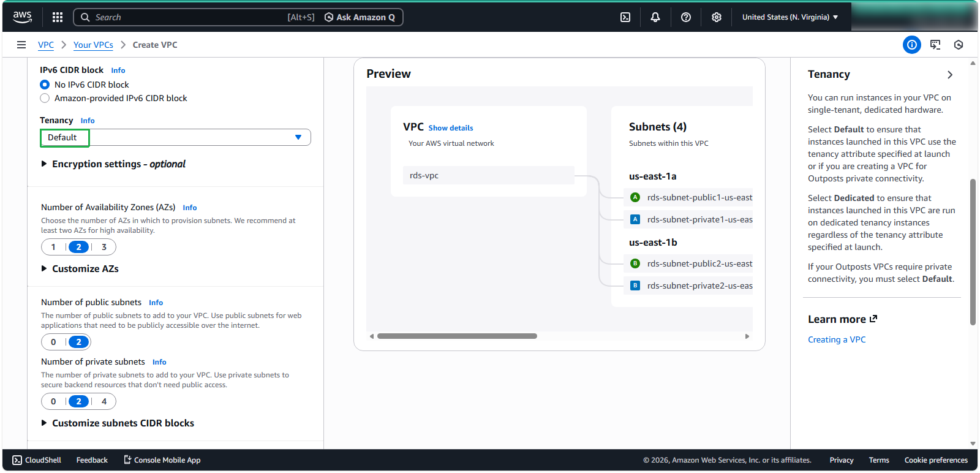This screenshot has height=473, width=980.
Task: Open Privacy link in footer
Action: [x=842, y=460]
